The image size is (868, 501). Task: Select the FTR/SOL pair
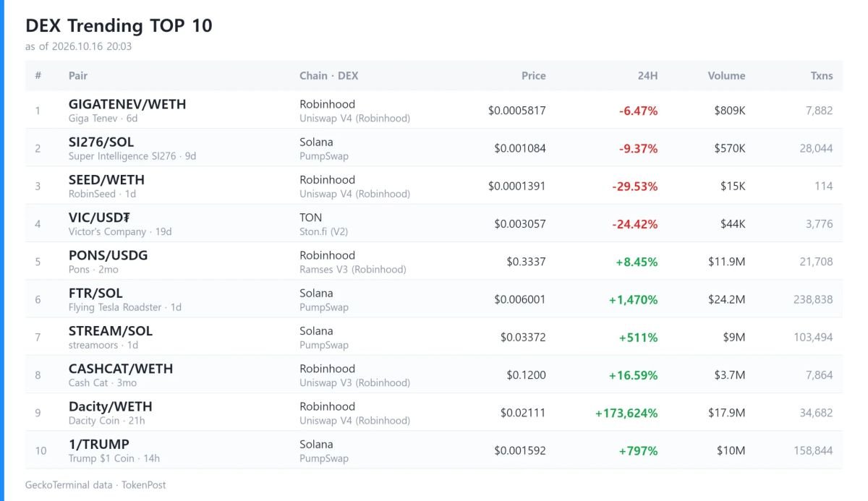95,293
